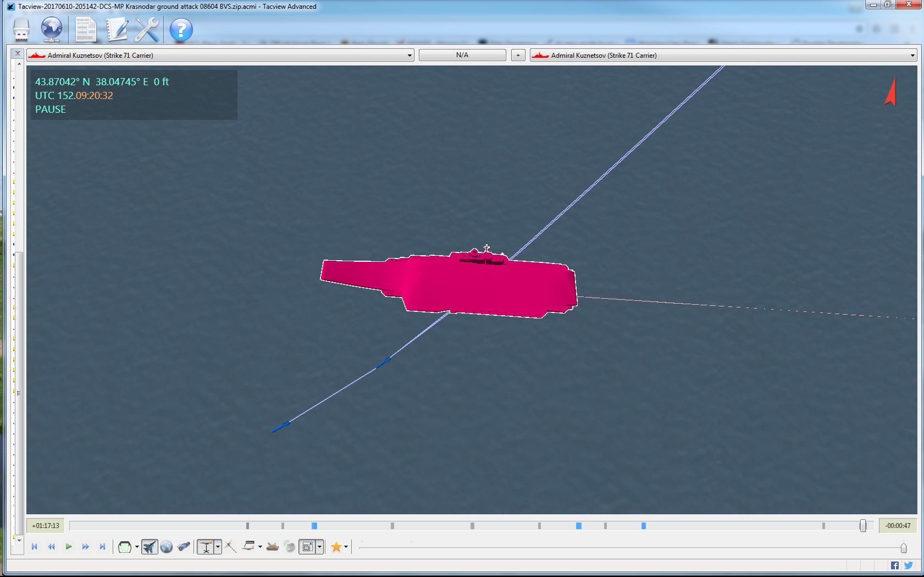This screenshot has height=577, width=924.
Task: Click the last blue event marker on timeline
Action: 644,526
